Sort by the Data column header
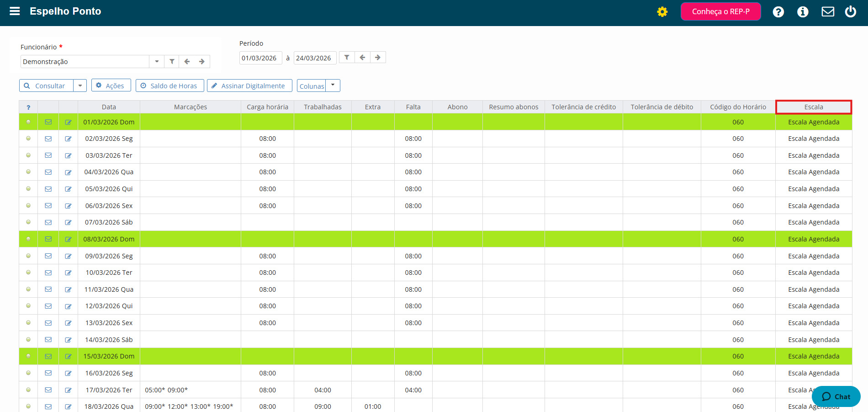This screenshot has width=868, height=412. click(x=109, y=107)
